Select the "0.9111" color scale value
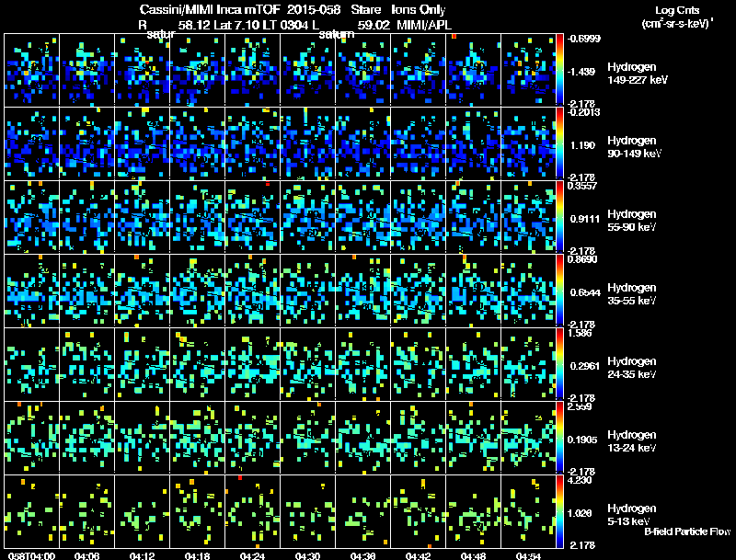Screen dimensions: 736x560 (585, 219)
